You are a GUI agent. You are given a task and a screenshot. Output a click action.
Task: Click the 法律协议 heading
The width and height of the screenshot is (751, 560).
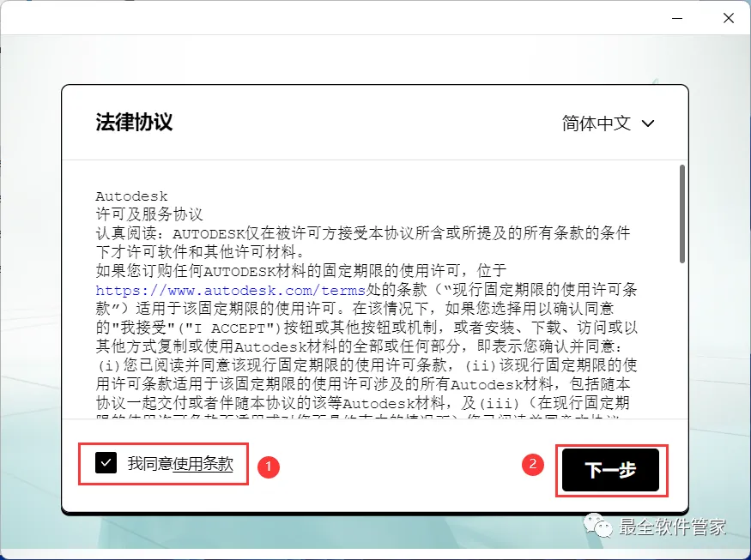pos(134,122)
